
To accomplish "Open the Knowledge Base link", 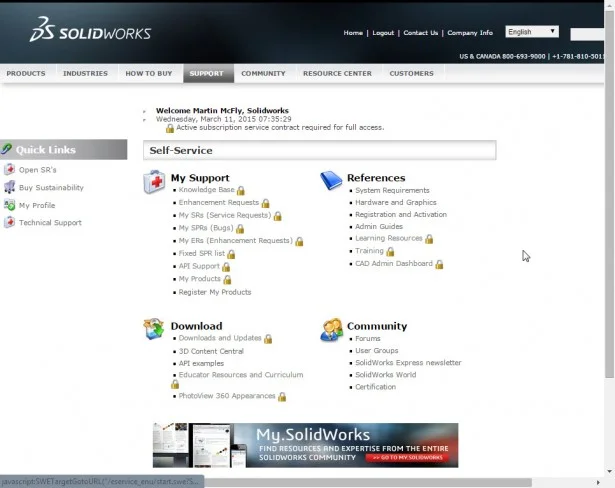I will 206,190.
